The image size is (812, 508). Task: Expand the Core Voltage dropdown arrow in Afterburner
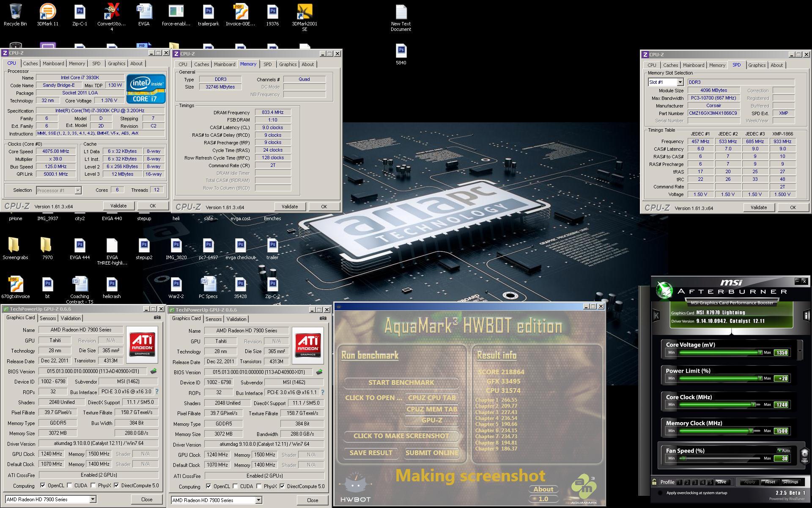(x=800, y=351)
